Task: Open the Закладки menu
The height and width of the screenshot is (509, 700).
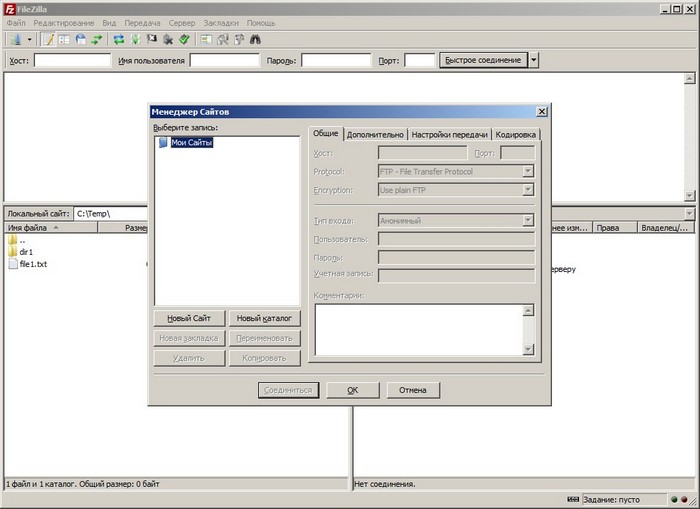Action: [x=221, y=23]
